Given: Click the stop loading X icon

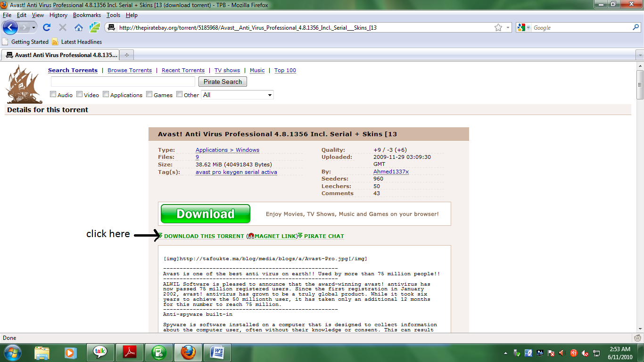Looking at the screenshot, I should click(63, 28).
